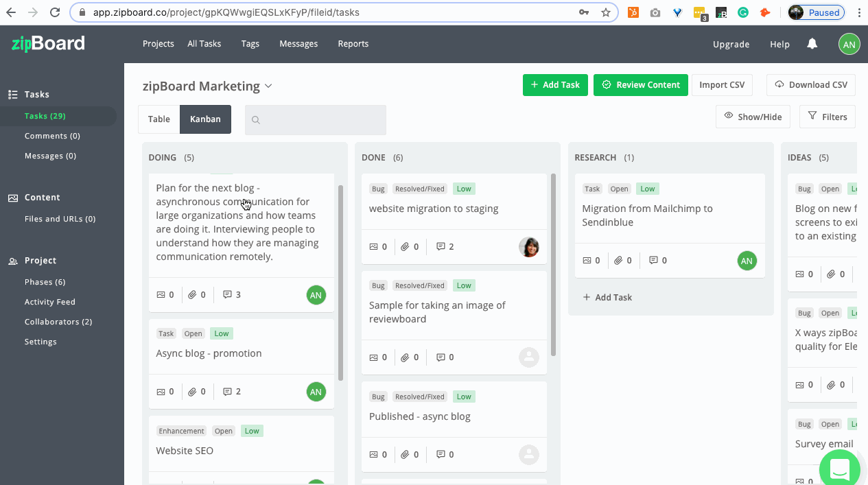This screenshot has height=485, width=868.
Task: Click AN avatar on Migration from Mailchimp card
Action: pos(747,261)
